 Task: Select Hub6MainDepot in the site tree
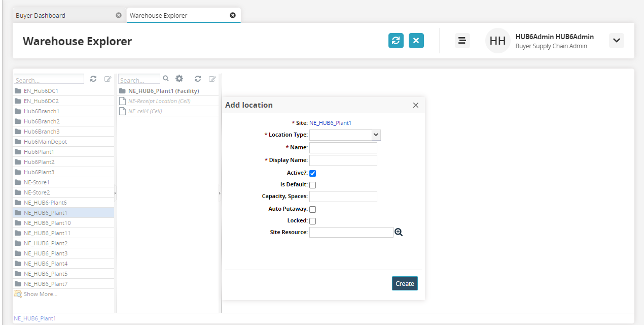click(x=45, y=142)
